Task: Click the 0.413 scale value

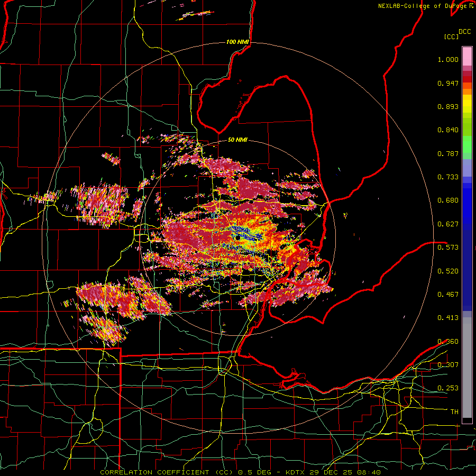Action: coord(448,318)
